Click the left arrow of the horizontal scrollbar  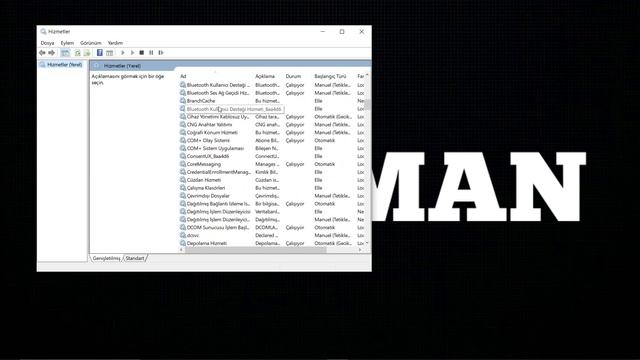(x=182, y=250)
